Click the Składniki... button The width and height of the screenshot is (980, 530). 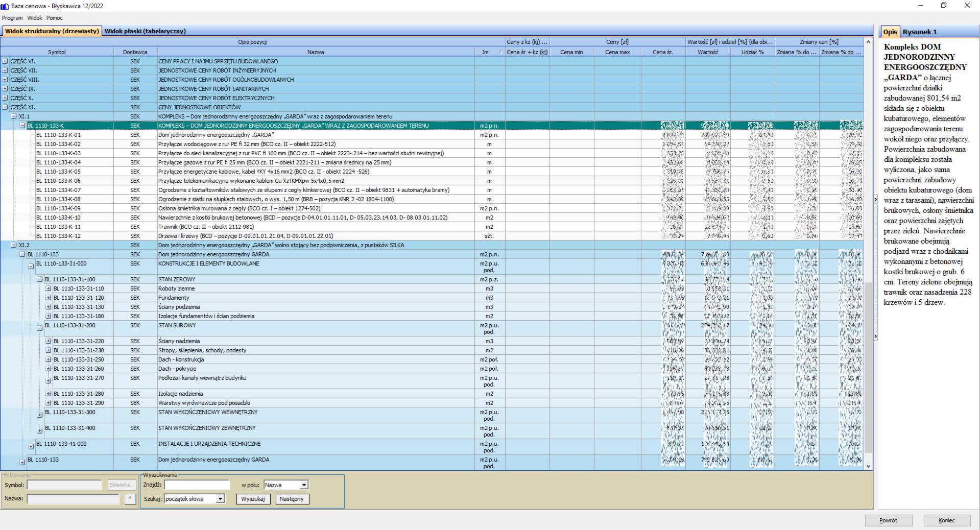pos(122,485)
